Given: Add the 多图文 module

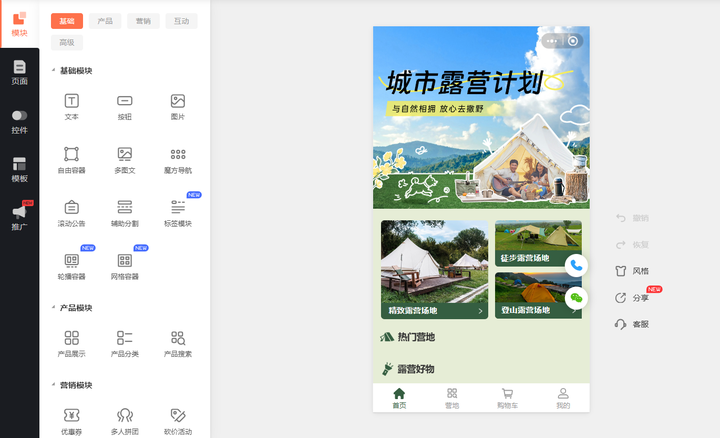Looking at the screenshot, I should [124, 160].
